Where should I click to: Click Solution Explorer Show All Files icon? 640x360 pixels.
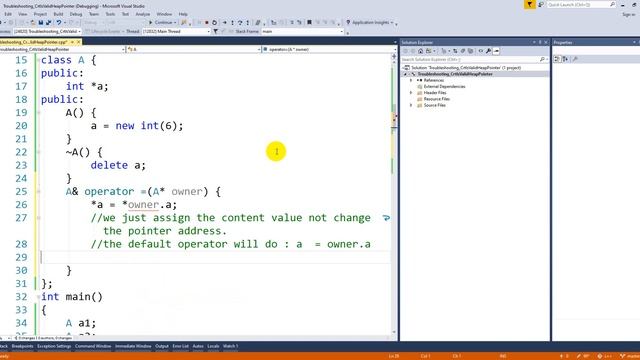[x=471, y=51]
